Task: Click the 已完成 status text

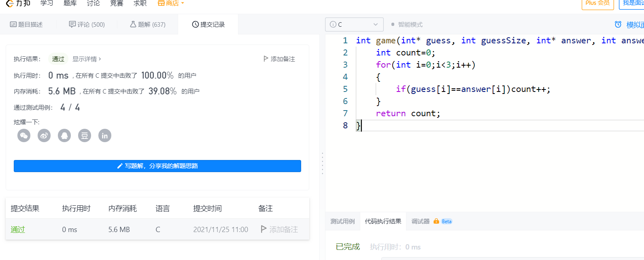Action: 348,247
